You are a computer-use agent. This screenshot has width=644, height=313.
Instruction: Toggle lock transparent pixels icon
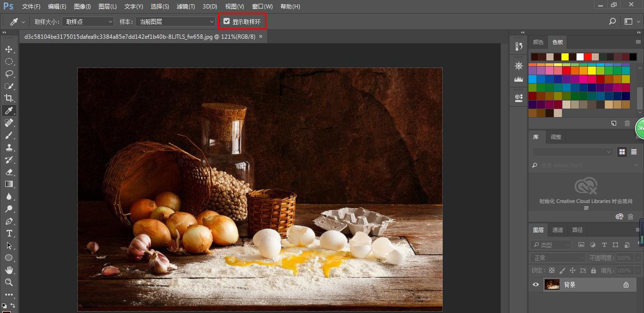[x=552, y=271]
